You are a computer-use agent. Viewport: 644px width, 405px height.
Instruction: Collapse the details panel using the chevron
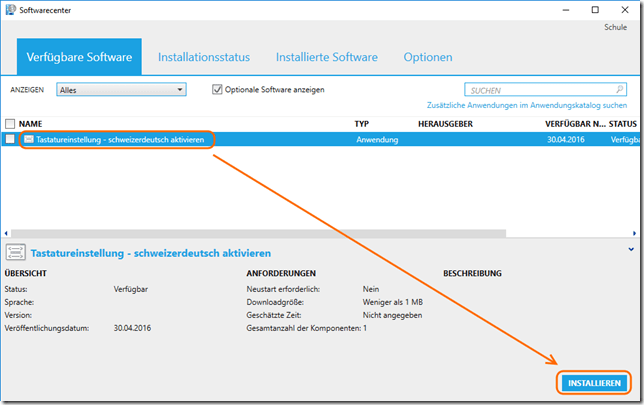(x=630, y=248)
